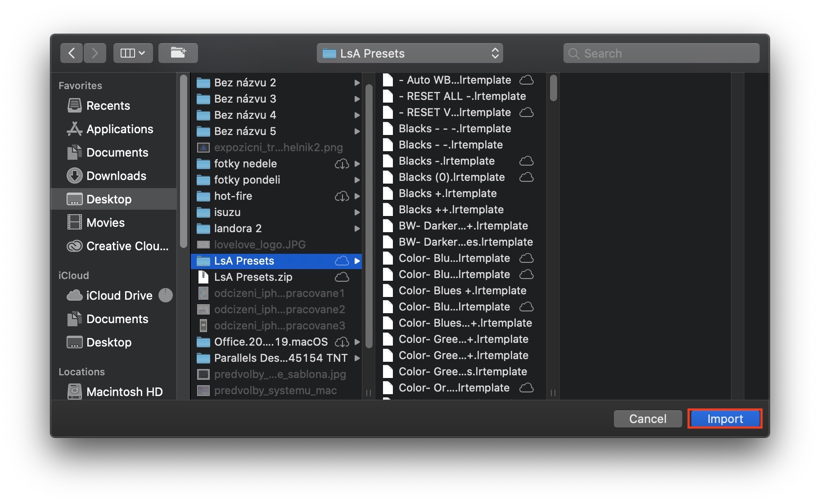Select BW- Darker...es.lrtemplate file
Screen dimensions: 820x504
[x=461, y=242]
